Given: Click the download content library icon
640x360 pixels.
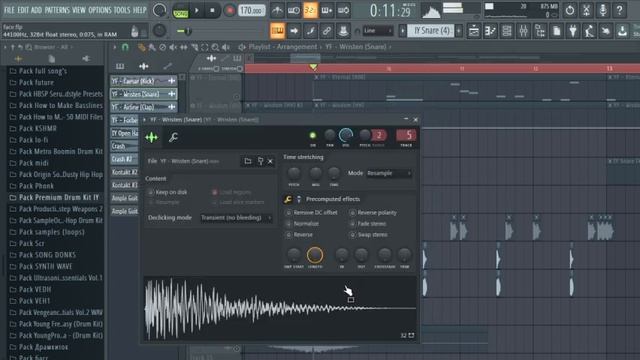Looking at the screenshot, I should pyautogui.click(x=622, y=31).
